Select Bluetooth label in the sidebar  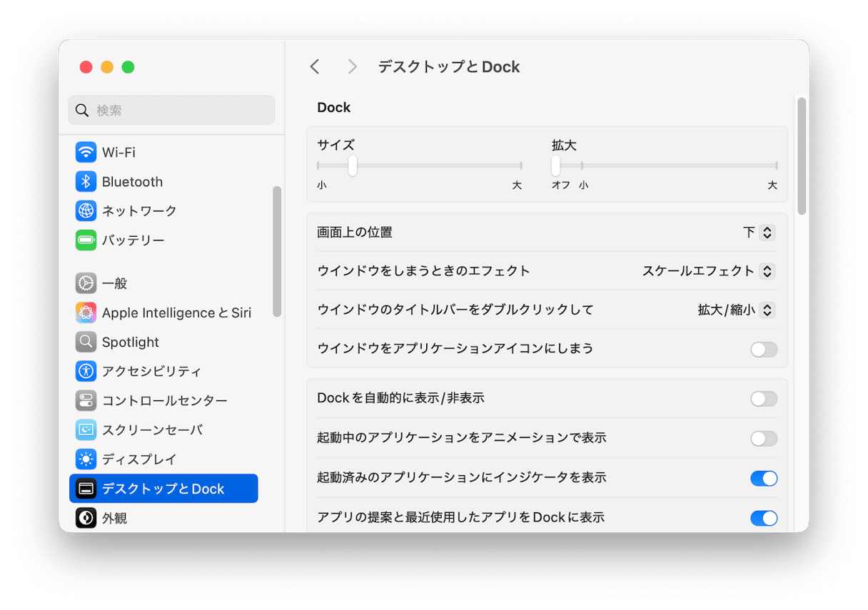(132, 181)
